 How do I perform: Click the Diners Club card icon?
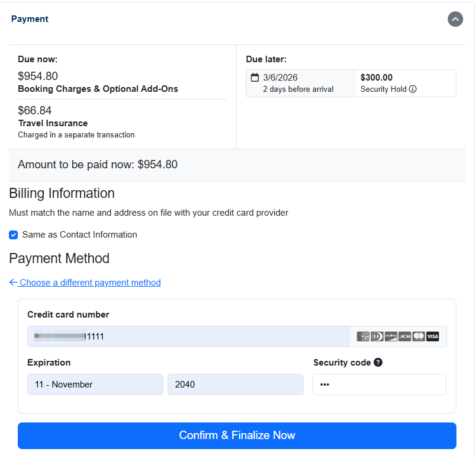click(377, 336)
